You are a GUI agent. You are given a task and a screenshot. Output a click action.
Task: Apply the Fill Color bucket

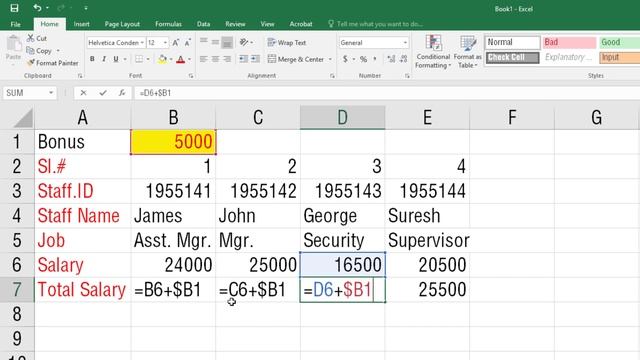[x=162, y=59]
